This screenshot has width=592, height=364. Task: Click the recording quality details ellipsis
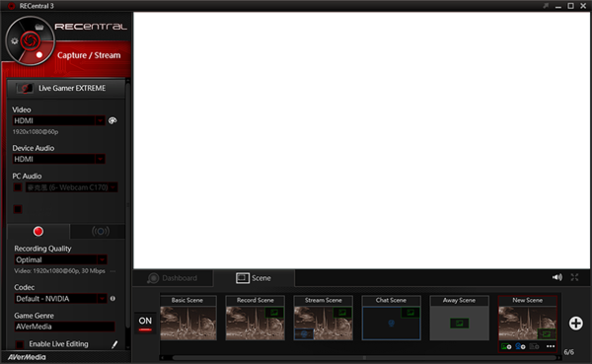tap(112, 271)
